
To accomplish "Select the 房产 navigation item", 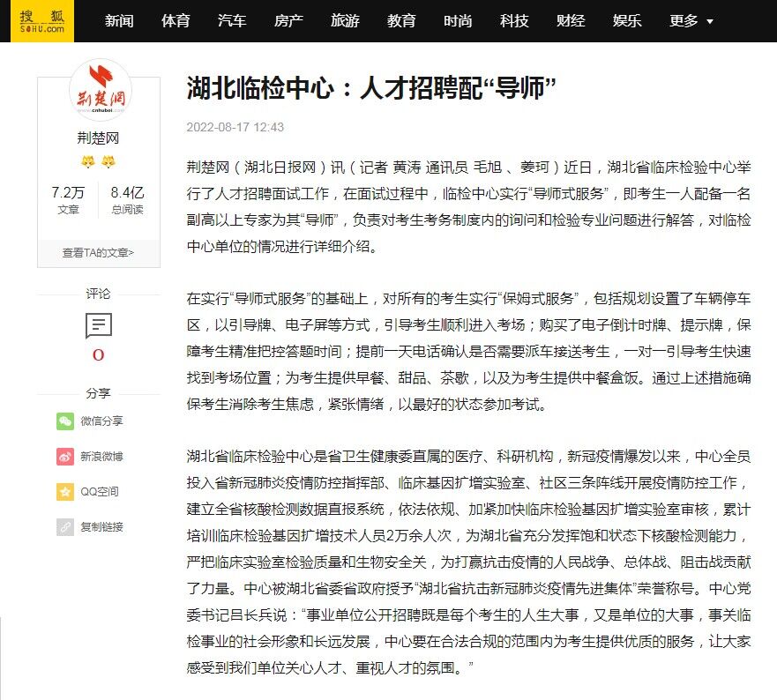I will click(288, 21).
